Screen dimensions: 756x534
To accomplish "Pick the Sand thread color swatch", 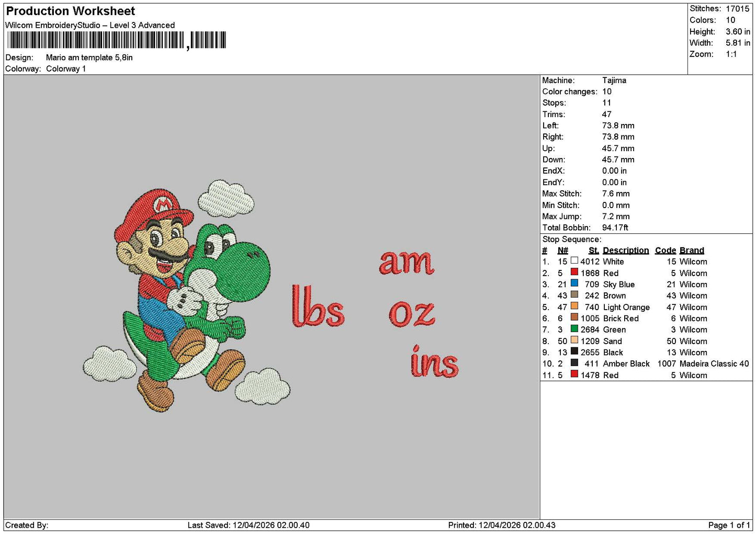I will [574, 340].
